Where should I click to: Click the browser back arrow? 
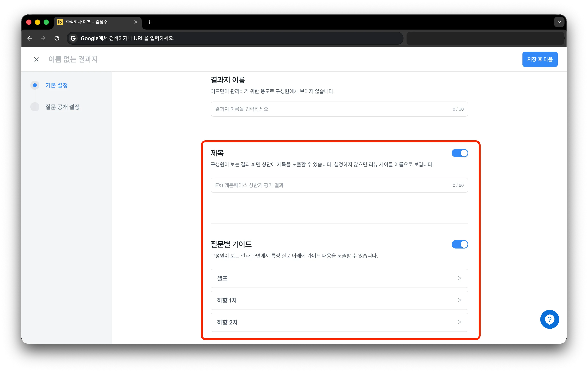30,38
